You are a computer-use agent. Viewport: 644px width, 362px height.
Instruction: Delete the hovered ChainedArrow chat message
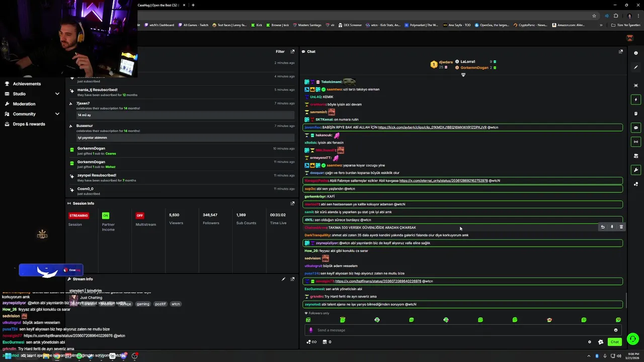coord(621,227)
